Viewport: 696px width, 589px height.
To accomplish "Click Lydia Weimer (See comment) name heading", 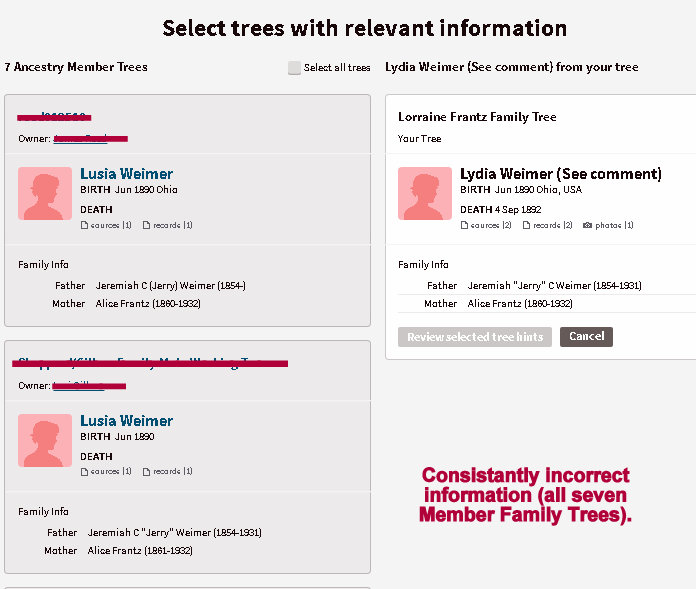I will click(560, 174).
